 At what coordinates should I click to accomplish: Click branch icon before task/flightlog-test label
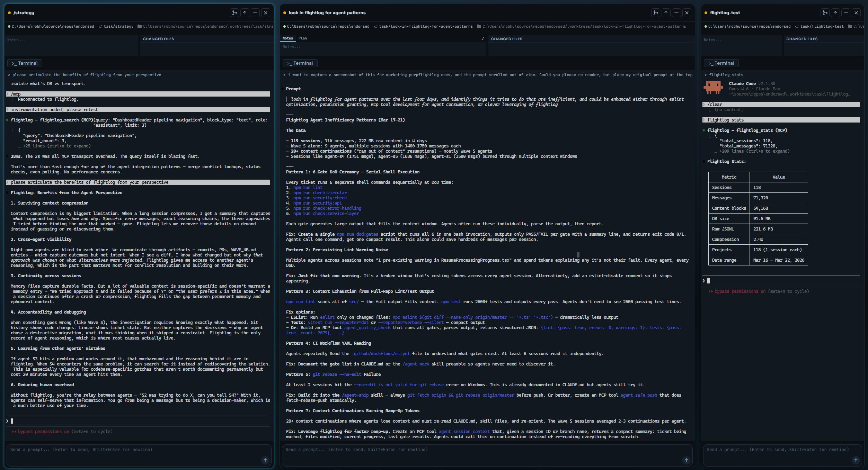(797, 26)
